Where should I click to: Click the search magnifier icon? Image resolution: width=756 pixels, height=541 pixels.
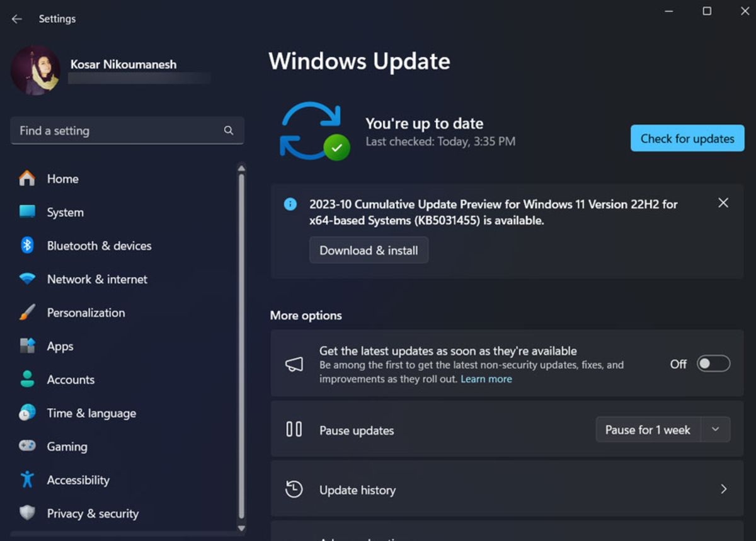[229, 130]
